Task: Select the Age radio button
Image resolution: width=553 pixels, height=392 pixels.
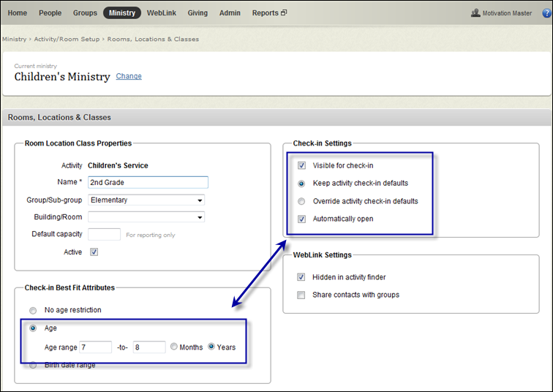Action: coord(33,328)
